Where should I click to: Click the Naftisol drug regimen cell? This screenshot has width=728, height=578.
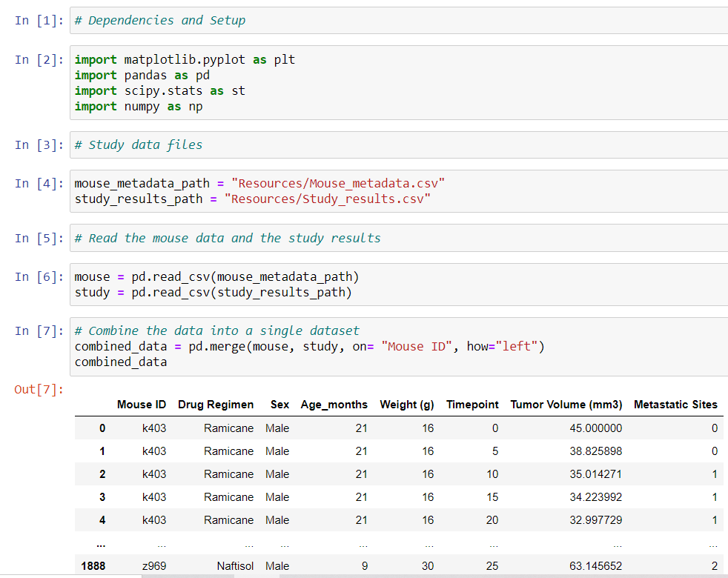[235, 566]
